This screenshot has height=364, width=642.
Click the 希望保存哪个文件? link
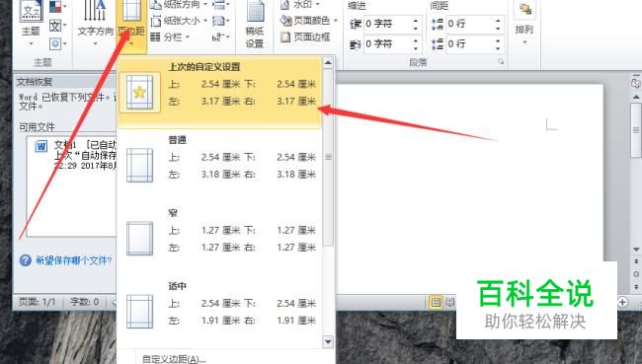pyautogui.click(x=74, y=260)
